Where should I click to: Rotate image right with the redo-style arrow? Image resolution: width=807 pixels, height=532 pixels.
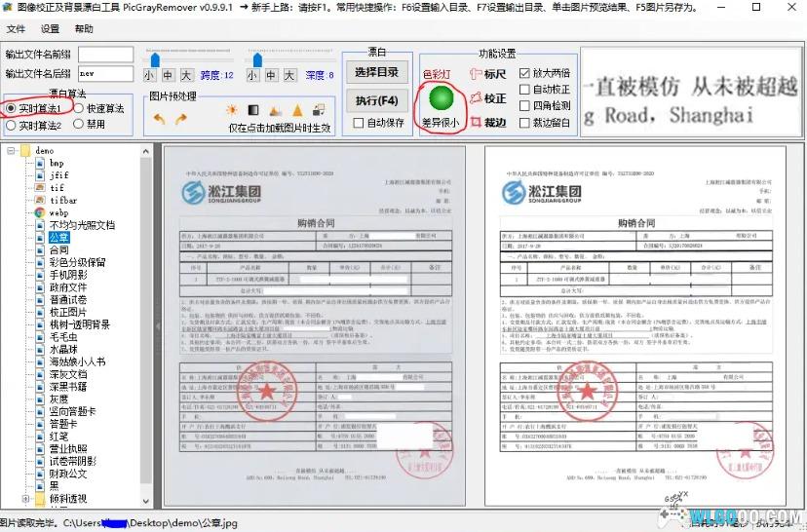(x=180, y=119)
